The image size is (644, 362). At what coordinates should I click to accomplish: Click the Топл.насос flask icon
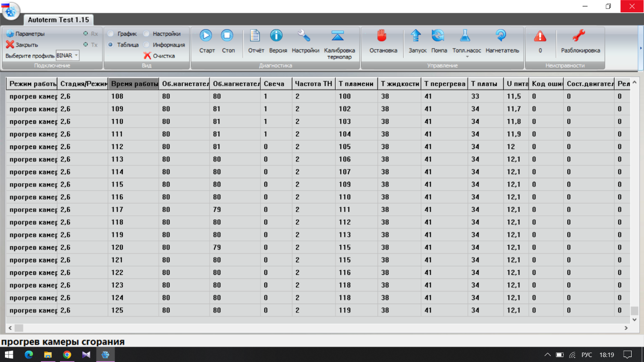coord(465,36)
